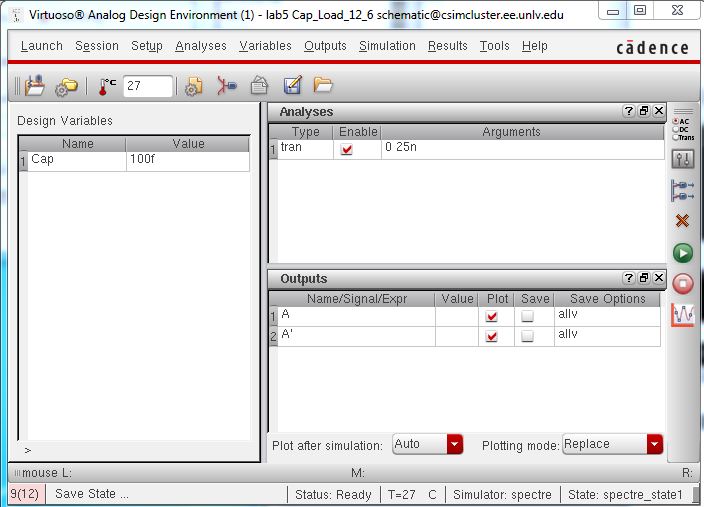
Task: Click the edit variables sliders icon
Action: click(683, 159)
